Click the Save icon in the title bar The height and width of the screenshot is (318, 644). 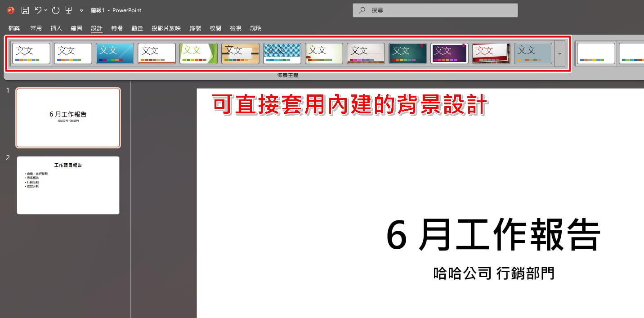coord(25,10)
